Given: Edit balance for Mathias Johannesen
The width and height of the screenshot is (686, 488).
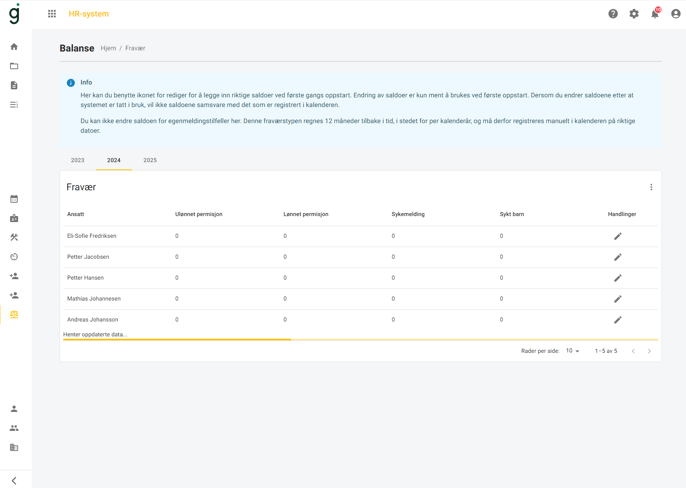Looking at the screenshot, I should pos(618,299).
